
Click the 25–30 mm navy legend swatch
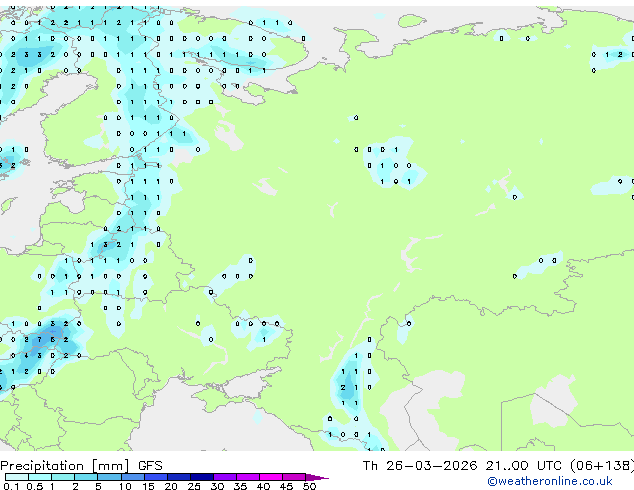tap(202, 477)
